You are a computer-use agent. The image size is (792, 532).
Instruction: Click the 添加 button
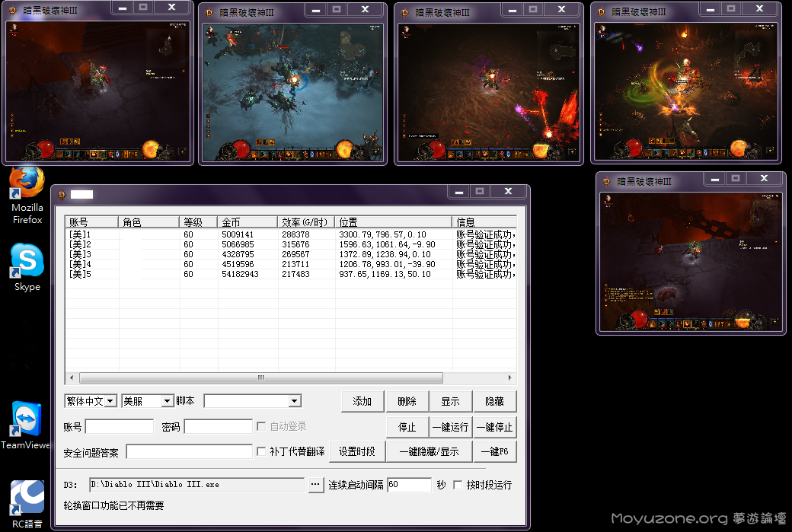click(362, 401)
